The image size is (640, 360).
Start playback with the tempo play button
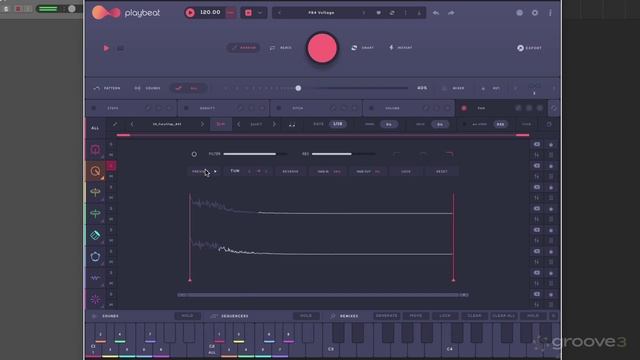(x=190, y=13)
